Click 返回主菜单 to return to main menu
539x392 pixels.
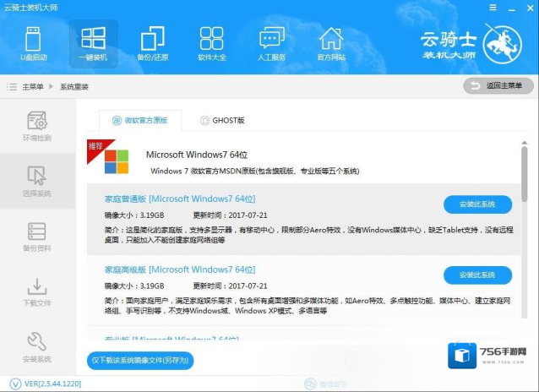pyautogui.click(x=498, y=85)
